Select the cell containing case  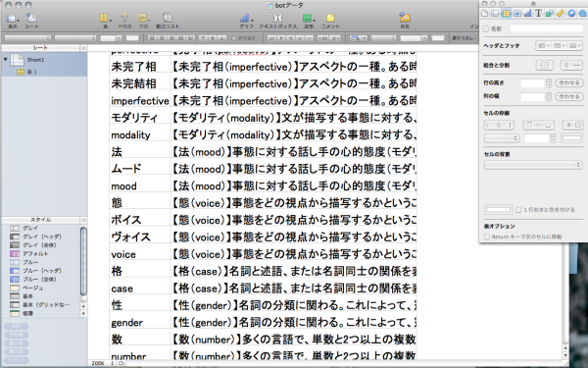(140, 289)
